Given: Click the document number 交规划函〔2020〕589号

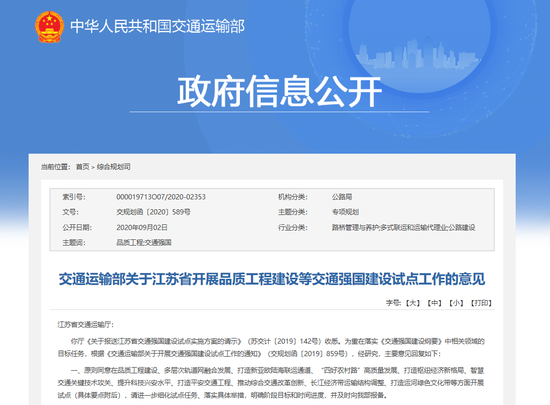Looking at the screenshot, I should point(153,212).
